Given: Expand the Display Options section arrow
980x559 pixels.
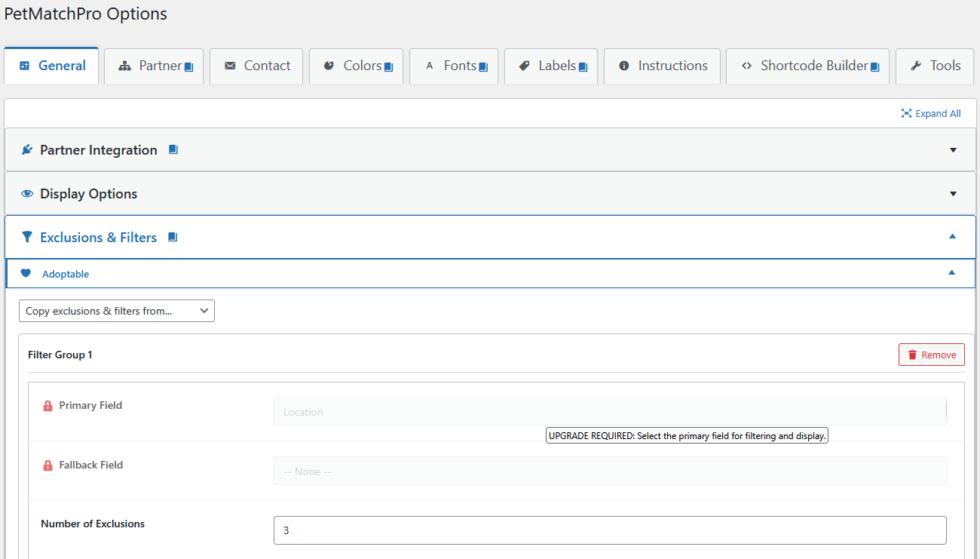Looking at the screenshot, I should (x=953, y=194).
